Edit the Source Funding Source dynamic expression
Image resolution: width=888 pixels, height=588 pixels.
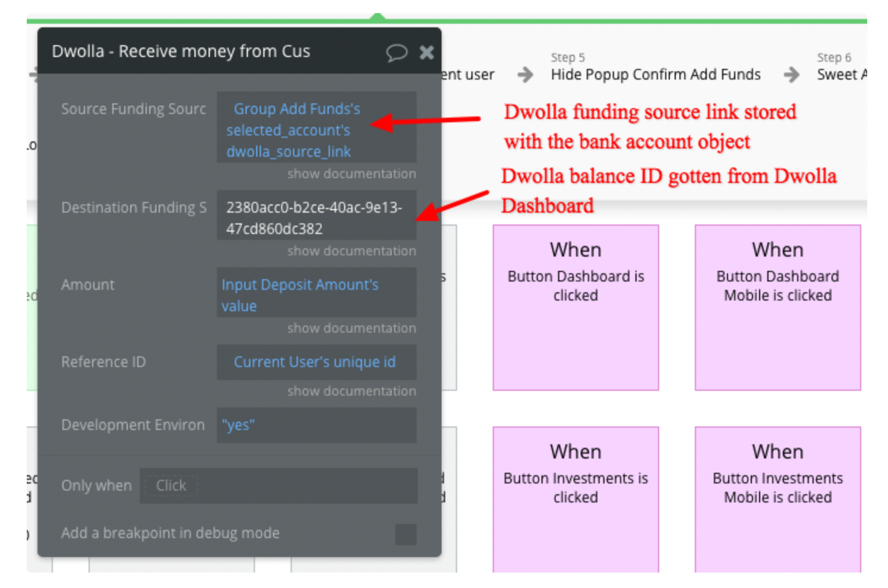point(316,127)
